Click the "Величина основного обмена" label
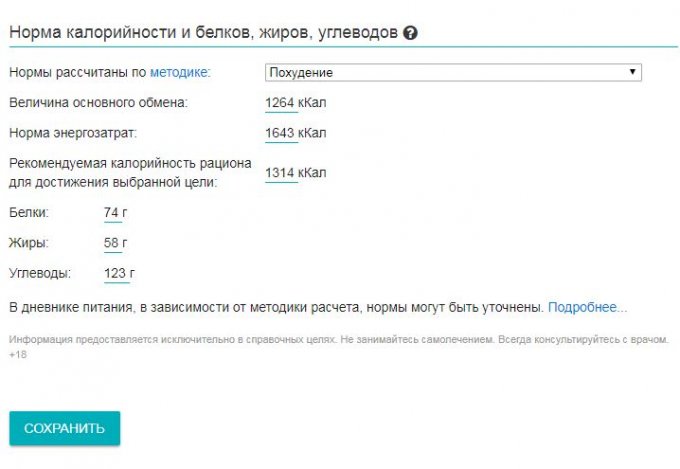This screenshot has width=680, height=469. click(x=98, y=102)
